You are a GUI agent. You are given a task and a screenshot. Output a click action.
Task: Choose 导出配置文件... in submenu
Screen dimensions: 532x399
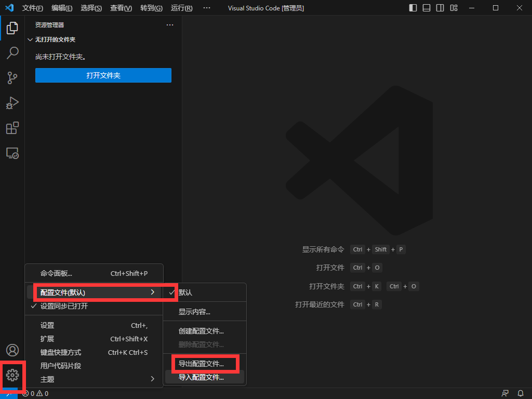coord(205,364)
